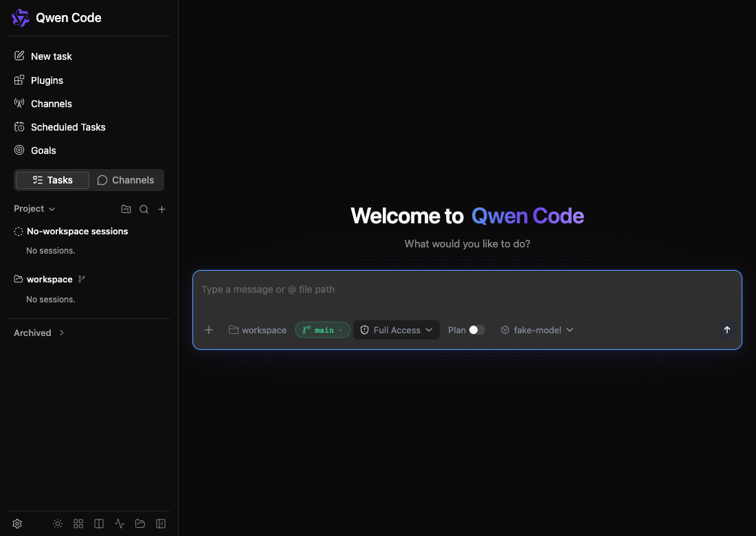Click the grid layout icon
756x536 pixels.
coord(78,524)
